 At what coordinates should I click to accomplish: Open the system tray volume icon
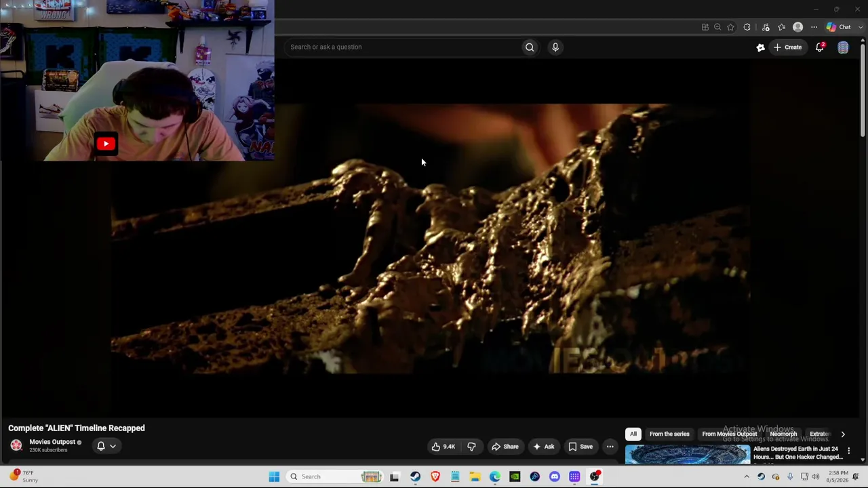[816, 476]
